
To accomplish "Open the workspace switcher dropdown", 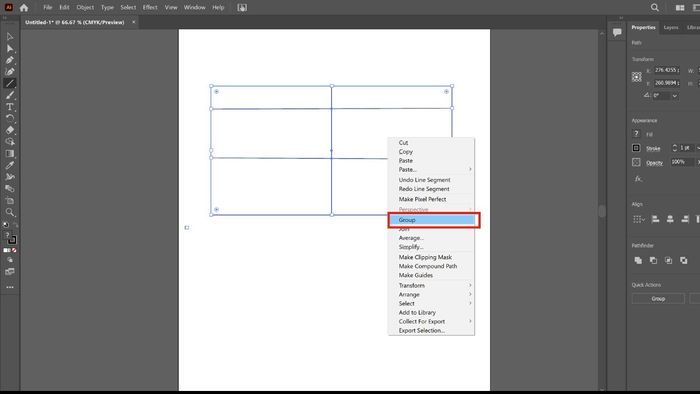I will [x=696, y=8].
